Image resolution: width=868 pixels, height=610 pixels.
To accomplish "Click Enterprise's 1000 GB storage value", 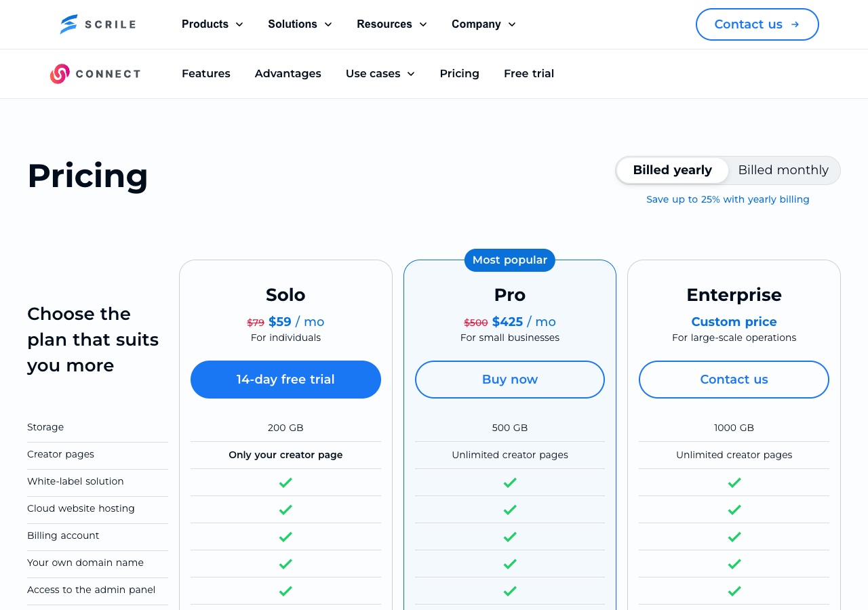I will (734, 428).
